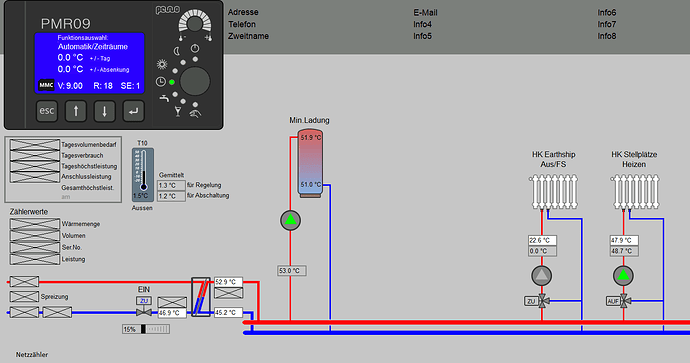Click the AUF label at Stellplätze mixer
This screenshot has height=363, width=690.
(613, 301)
